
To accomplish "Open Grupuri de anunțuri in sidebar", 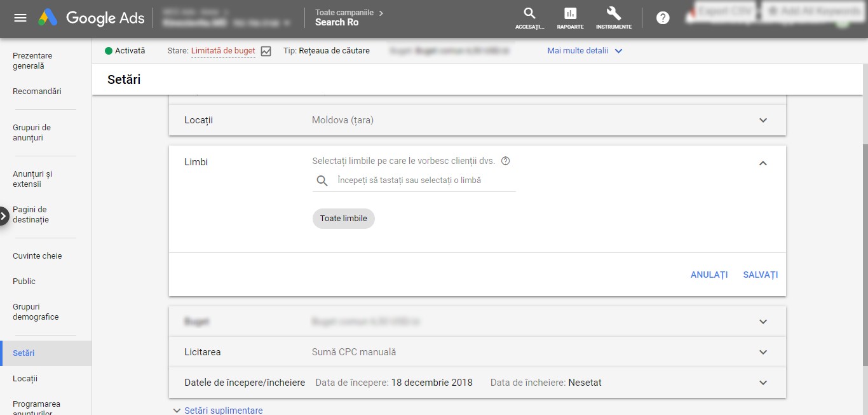I will click(32, 133).
